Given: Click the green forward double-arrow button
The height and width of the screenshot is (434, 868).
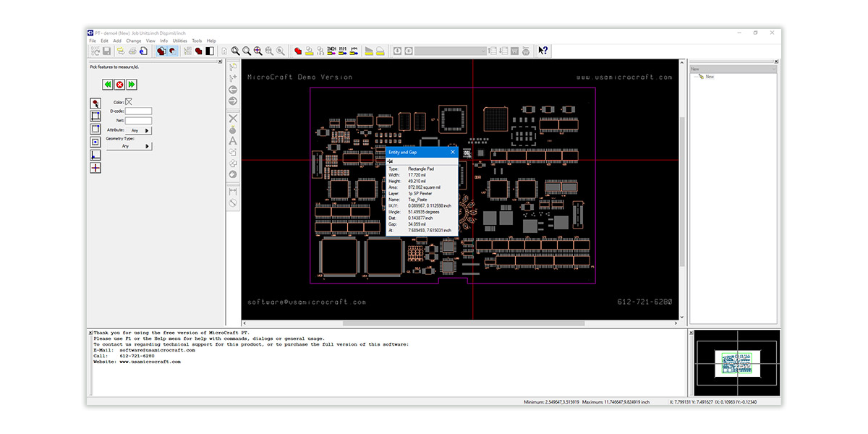Looking at the screenshot, I should [x=132, y=85].
